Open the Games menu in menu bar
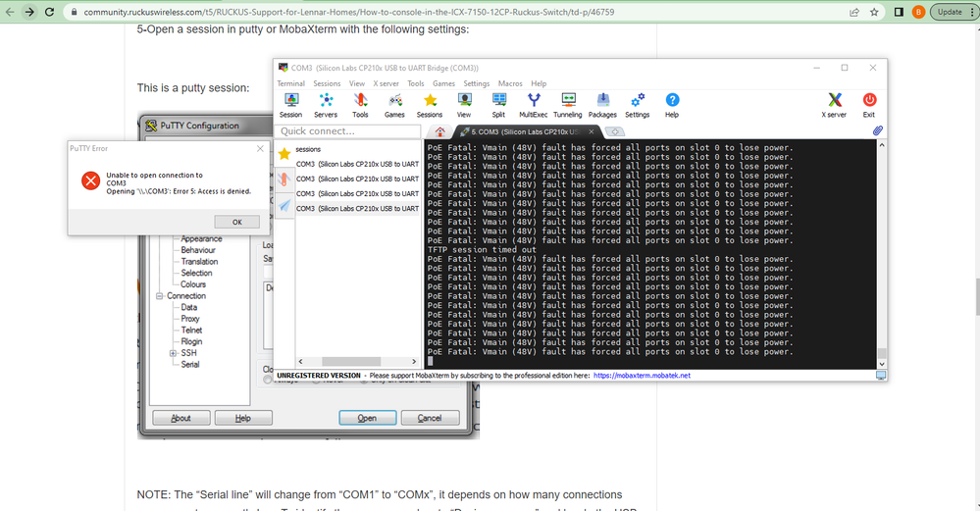This screenshot has width=980, height=511. point(443,83)
